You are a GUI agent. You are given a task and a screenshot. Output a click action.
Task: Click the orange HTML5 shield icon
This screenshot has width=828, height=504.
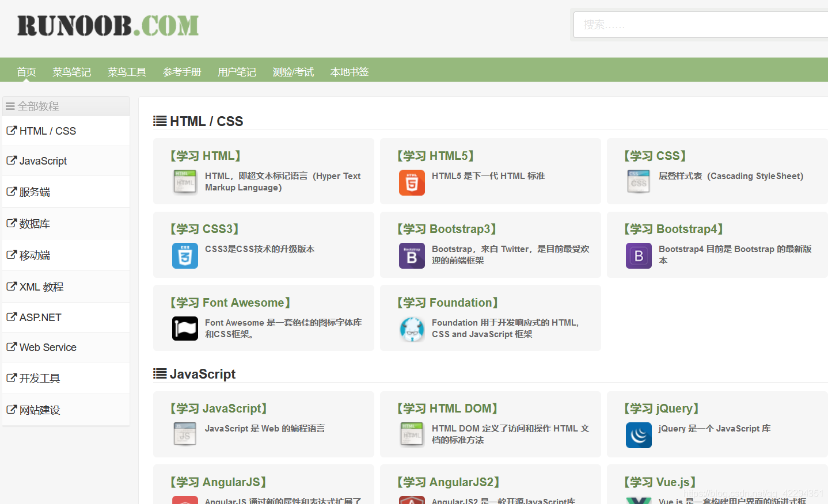[412, 182]
